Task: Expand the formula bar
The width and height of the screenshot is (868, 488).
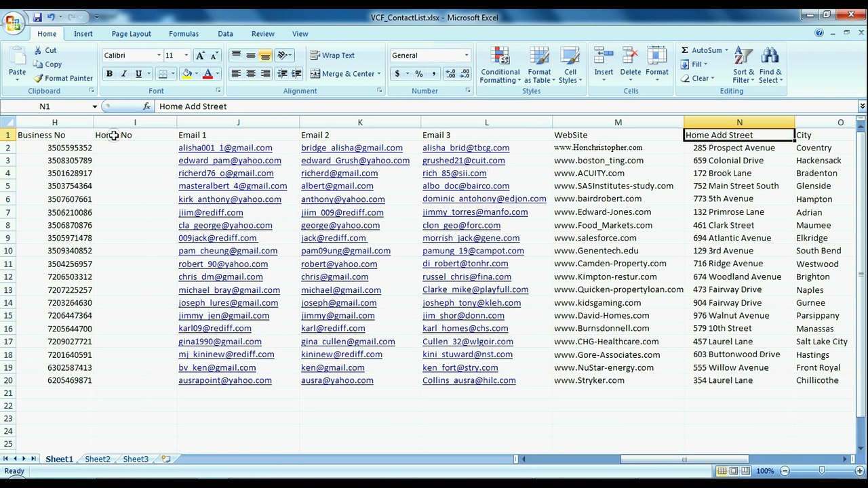Action: [x=862, y=106]
